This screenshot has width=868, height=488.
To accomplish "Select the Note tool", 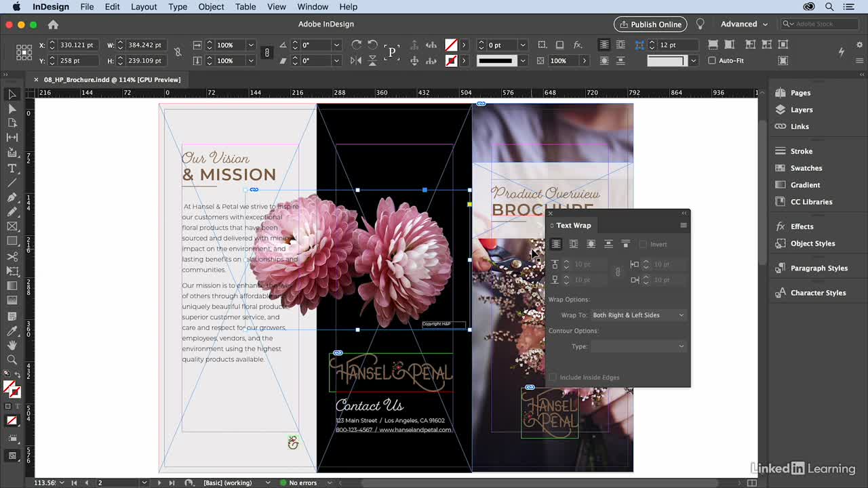I will click(12, 316).
